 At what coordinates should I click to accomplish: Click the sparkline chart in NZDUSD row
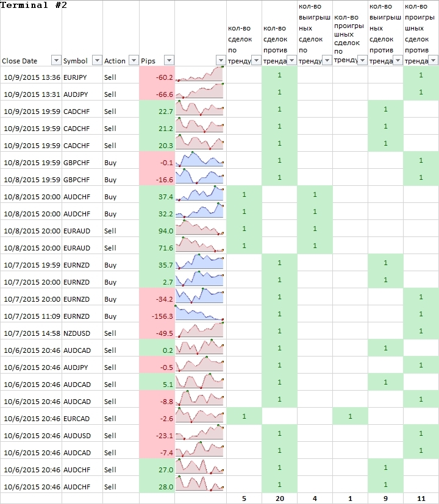(199, 330)
